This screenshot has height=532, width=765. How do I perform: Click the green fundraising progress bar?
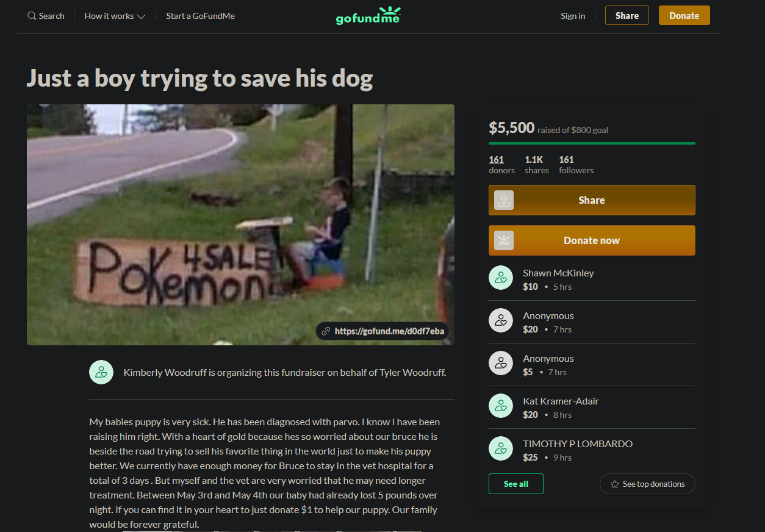[x=592, y=143]
